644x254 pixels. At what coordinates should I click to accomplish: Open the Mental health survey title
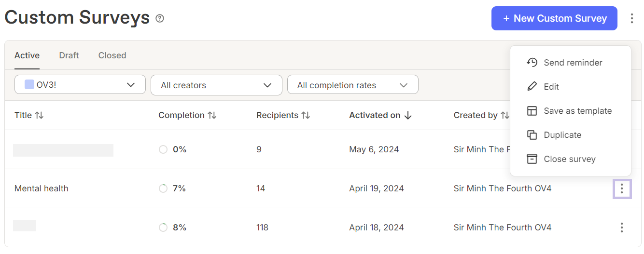point(42,188)
